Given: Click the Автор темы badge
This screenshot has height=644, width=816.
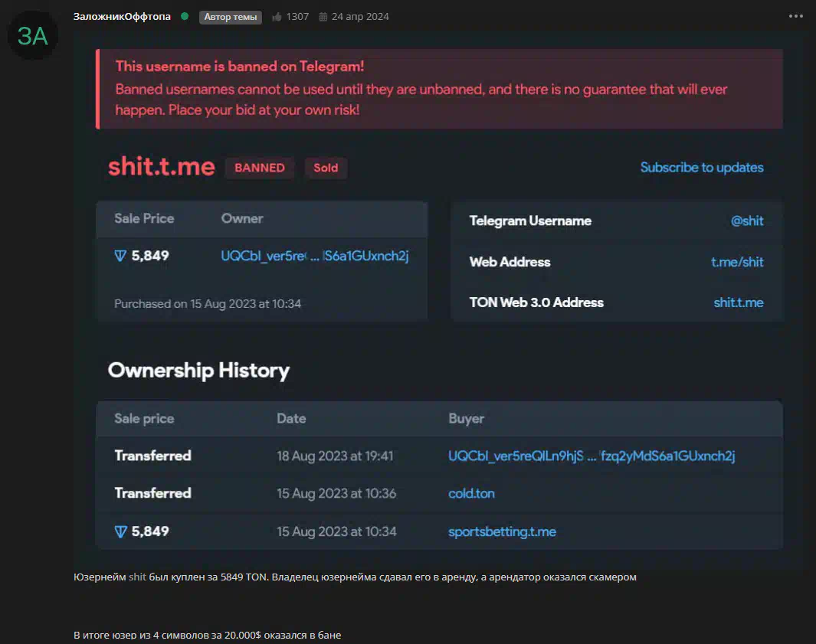Looking at the screenshot, I should [x=230, y=17].
